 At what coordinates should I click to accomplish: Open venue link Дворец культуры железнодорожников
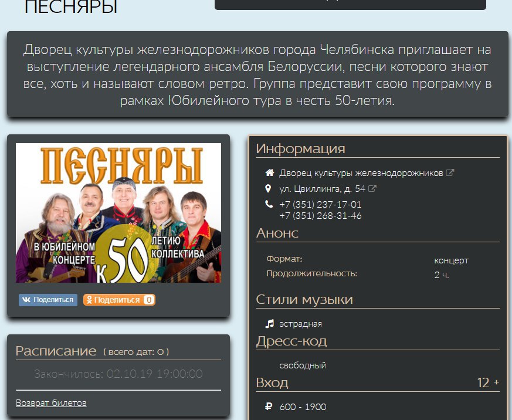click(361, 173)
